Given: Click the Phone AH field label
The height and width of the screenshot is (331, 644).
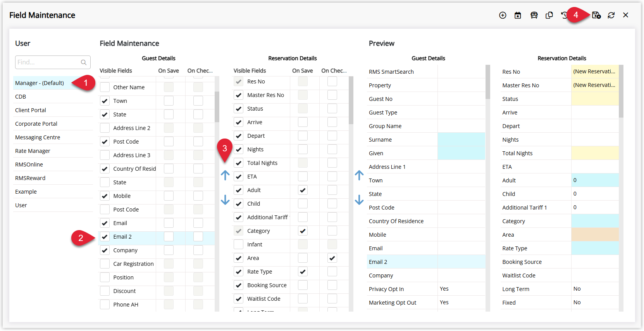Looking at the screenshot, I should tap(126, 305).
